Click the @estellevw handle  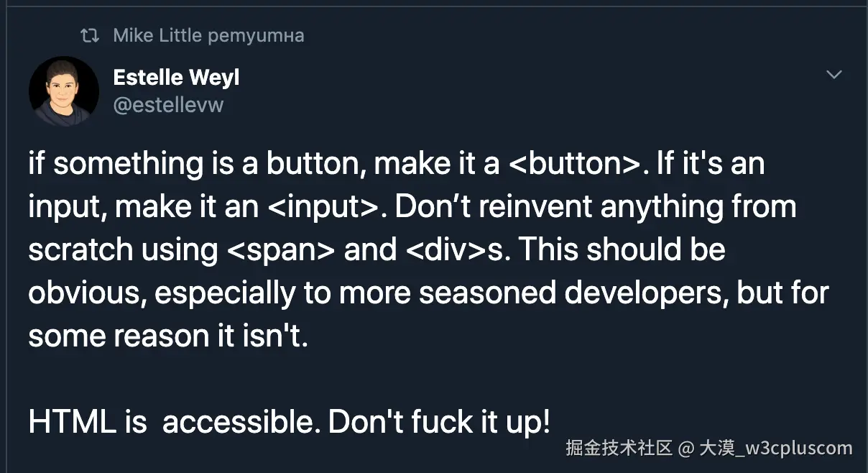click(168, 105)
